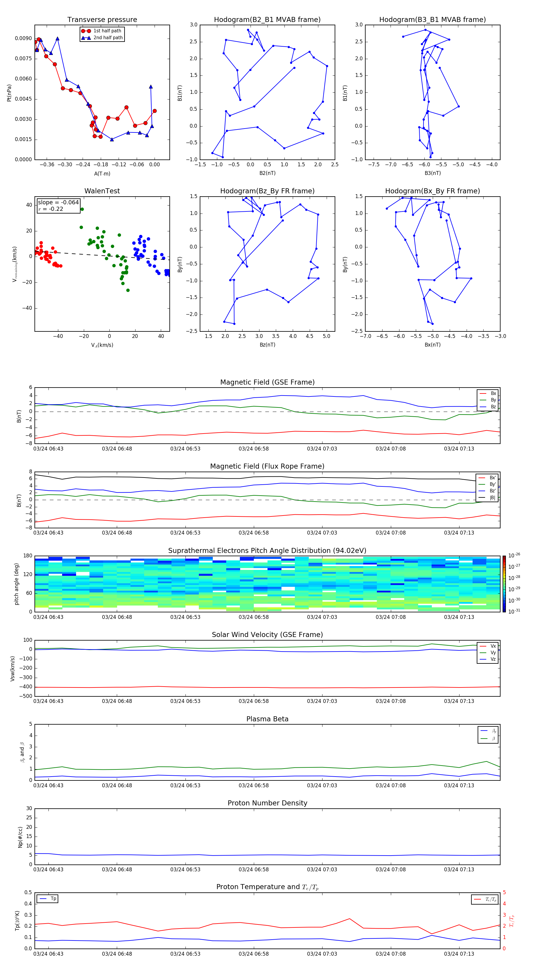Click the 'Hodogram(B3_B1 MVAB frame)' title
Image resolution: width=535 pixels, height=980 pixels.
(432, 20)
